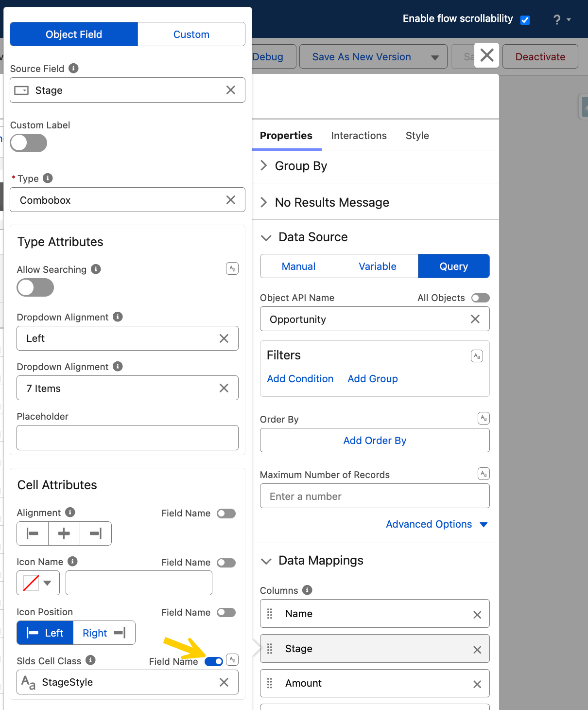Screen dimensions: 588x710
Task: Uncheck Enable flow scrollability checkbox
Action: click(x=525, y=20)
